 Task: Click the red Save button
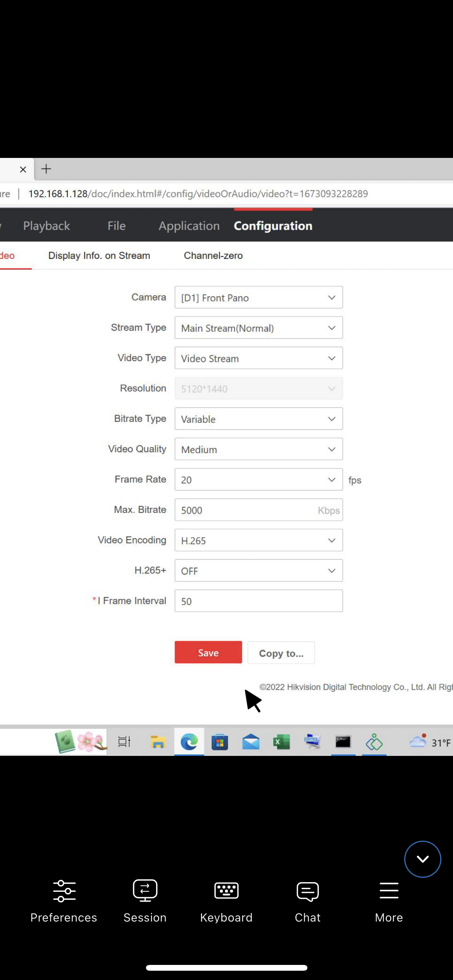pyautogui.click(x=208, y=653)
